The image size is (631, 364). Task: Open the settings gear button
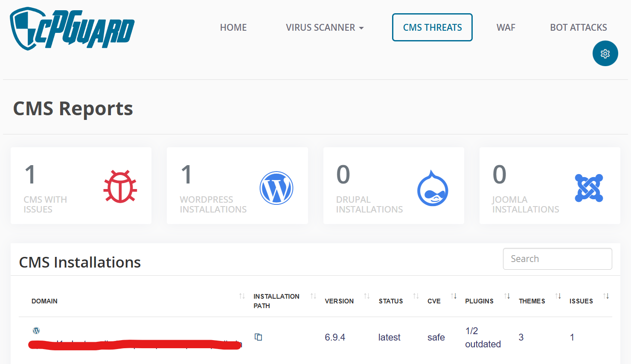(x=605, y=53)
